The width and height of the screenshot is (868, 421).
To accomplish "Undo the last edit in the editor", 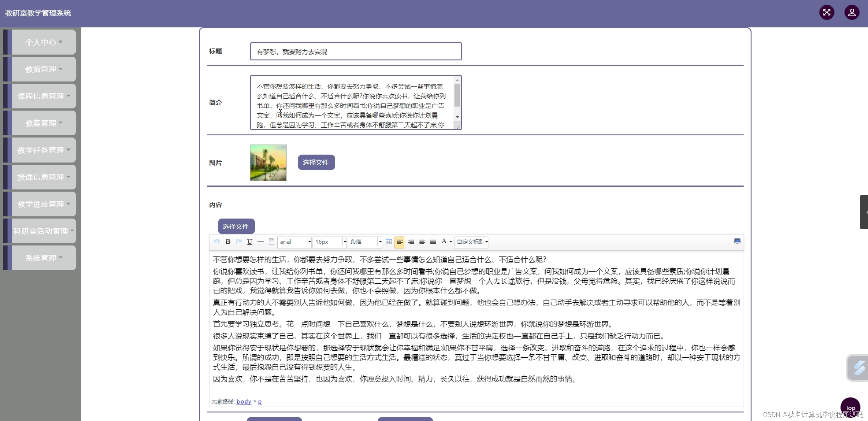I will click(217, 242).
